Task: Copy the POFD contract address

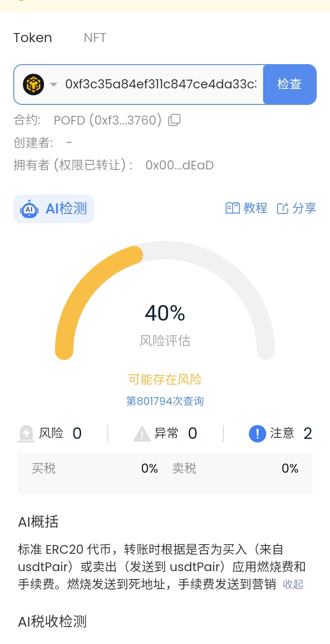Action: point(174,120)
